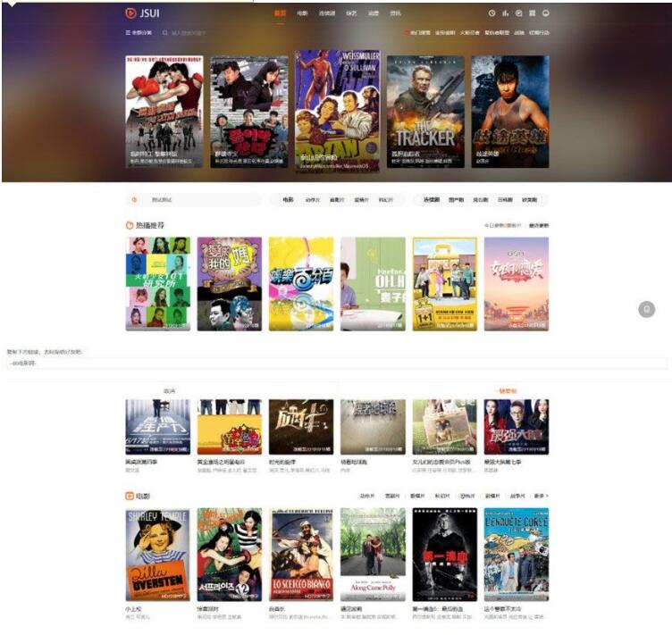
Task: Click the rightmost hot-keyword link in header
Action: tap(539, 32)
